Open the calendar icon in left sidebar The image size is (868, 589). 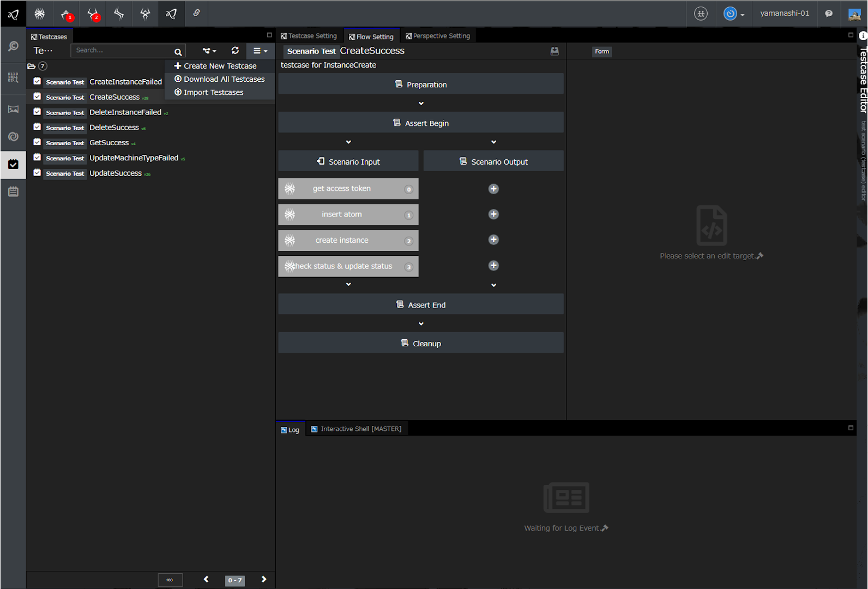coord(13,191)
